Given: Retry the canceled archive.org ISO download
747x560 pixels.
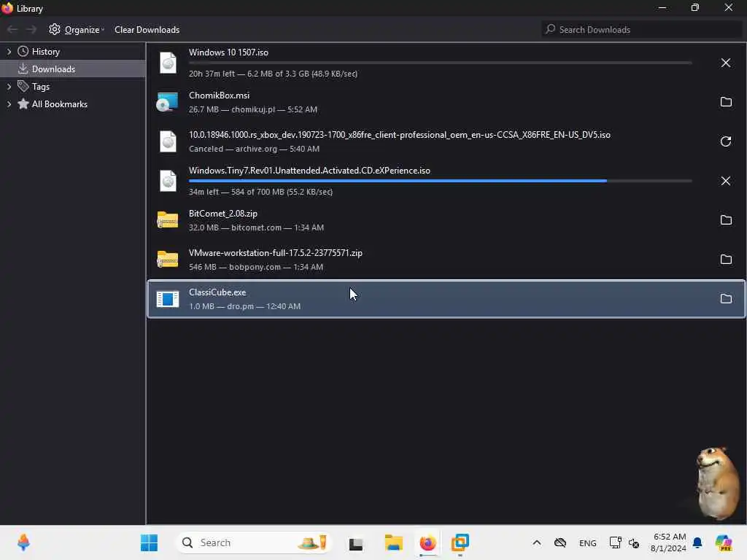Looking at the screenshot, I should point(726,141).
